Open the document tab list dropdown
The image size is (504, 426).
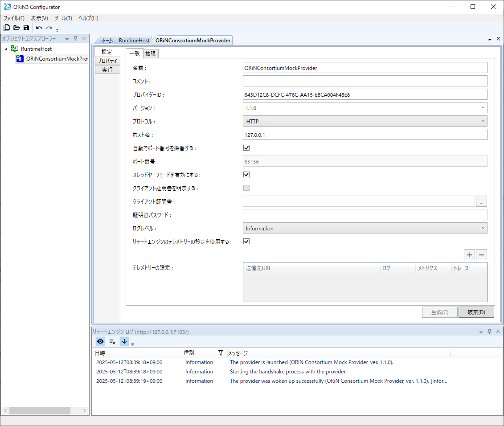[x=490, y=40]
